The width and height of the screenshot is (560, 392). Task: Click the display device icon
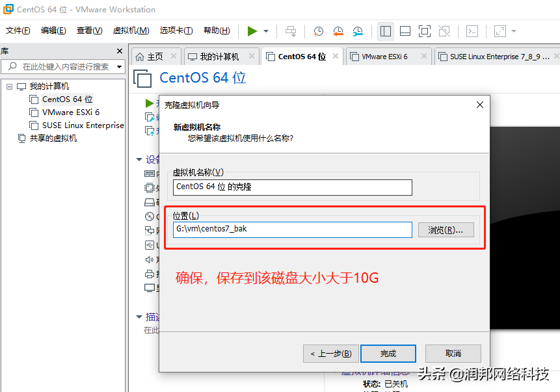[150, 288]
